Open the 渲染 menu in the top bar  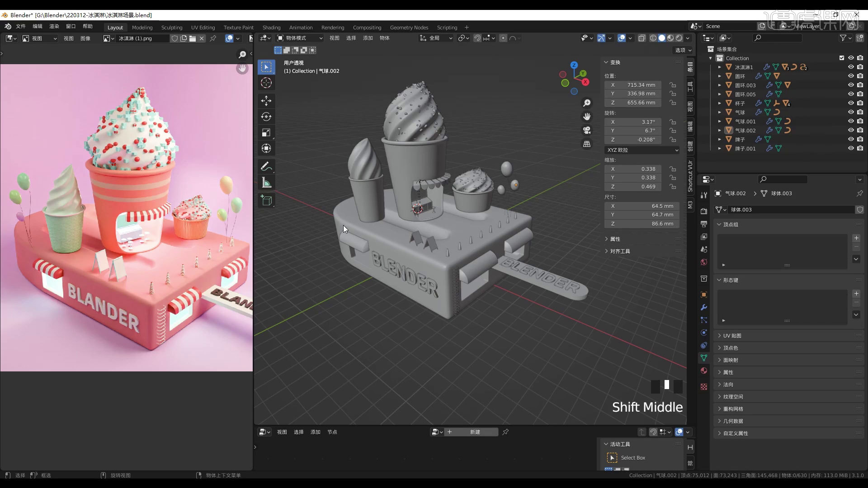click(x=54, y=26)
